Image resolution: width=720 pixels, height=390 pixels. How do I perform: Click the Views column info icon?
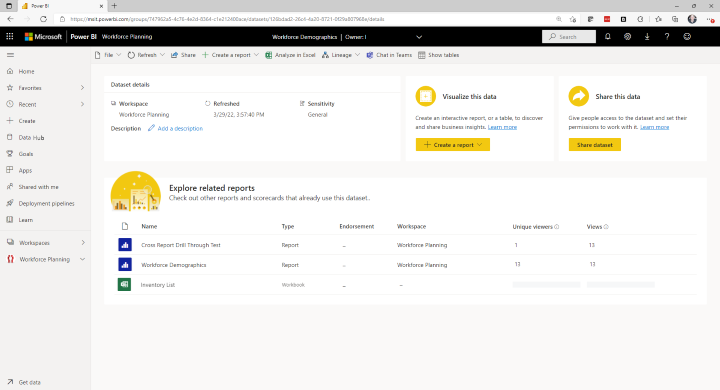(x=606, y=227)
